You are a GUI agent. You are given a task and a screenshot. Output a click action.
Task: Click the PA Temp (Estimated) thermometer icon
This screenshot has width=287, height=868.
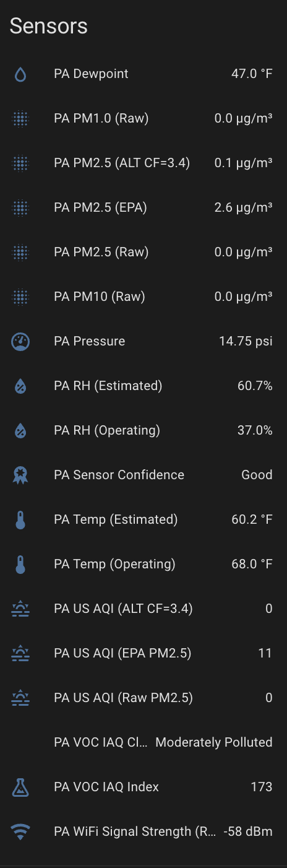20,520
